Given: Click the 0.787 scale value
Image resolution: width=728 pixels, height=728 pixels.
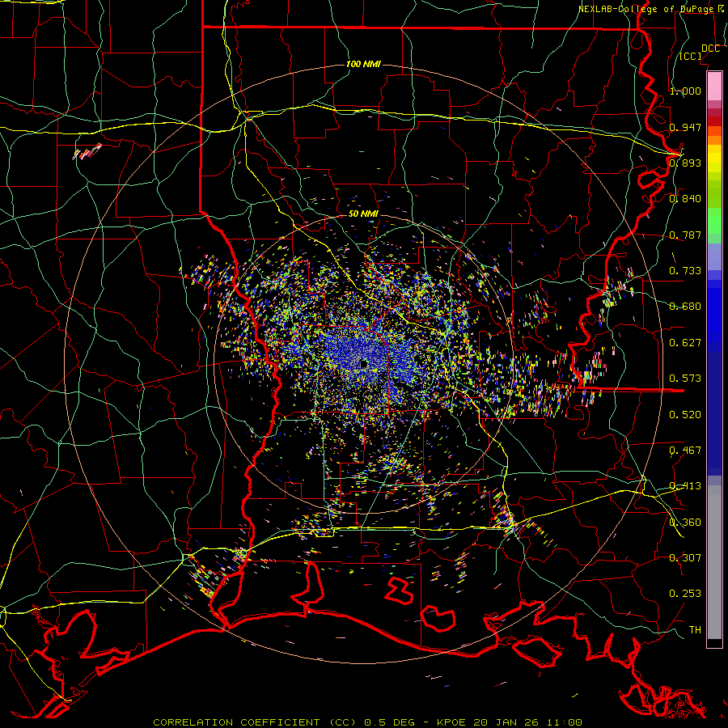Looking at the screenshot, I should point(685,235).
